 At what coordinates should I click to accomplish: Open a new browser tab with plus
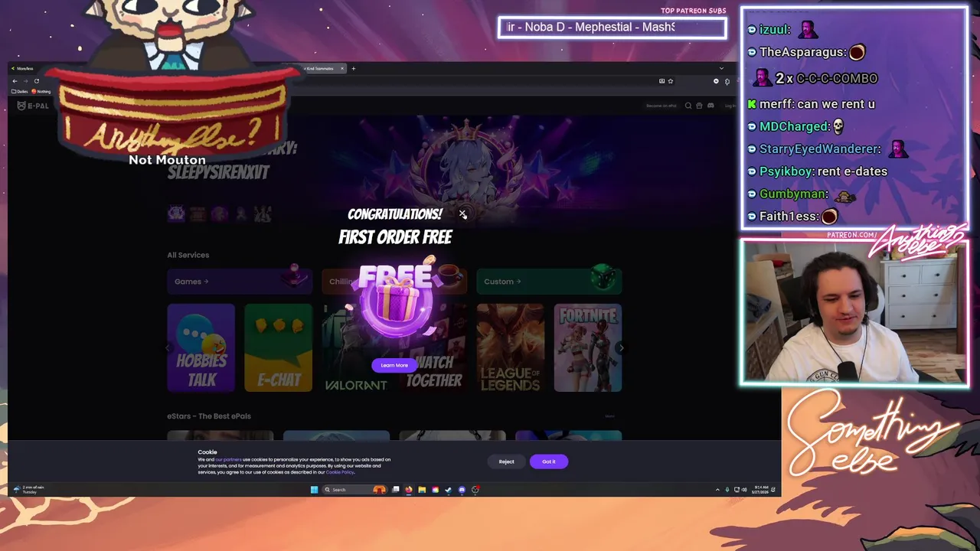353,69
